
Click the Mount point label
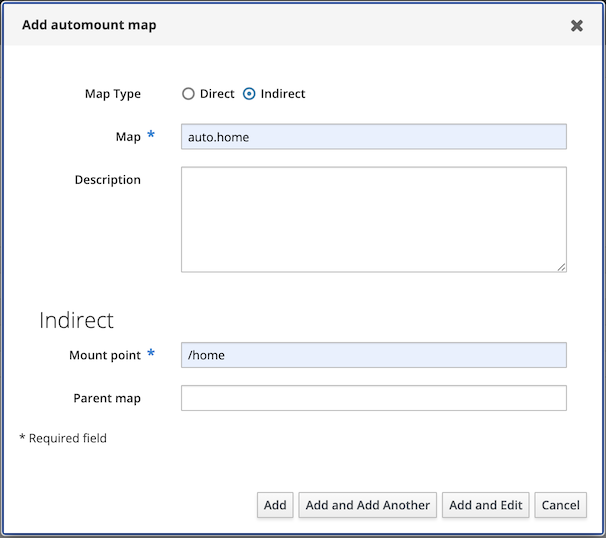point(105,355)
